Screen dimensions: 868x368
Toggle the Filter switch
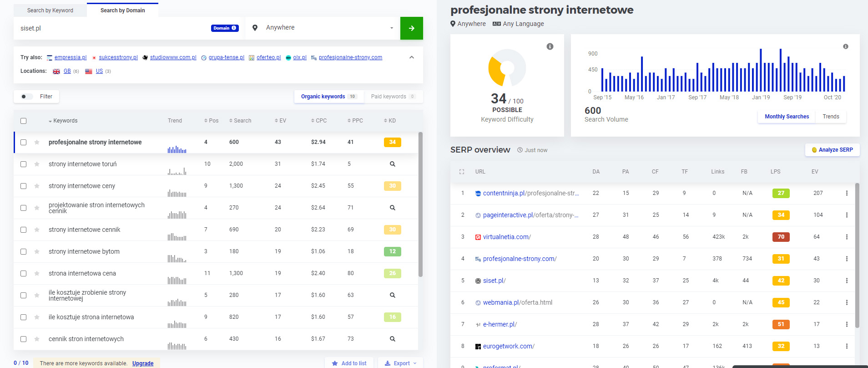click(x=27, y=97)
